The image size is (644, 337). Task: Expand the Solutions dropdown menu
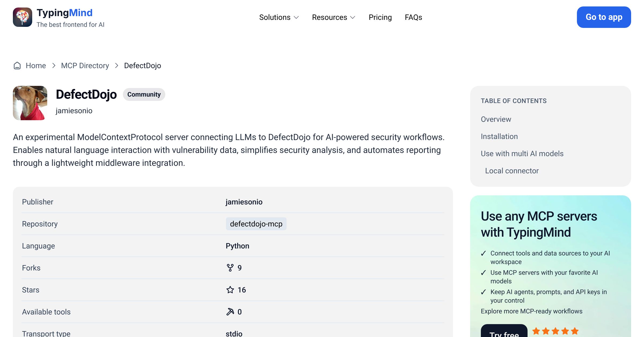279,17
